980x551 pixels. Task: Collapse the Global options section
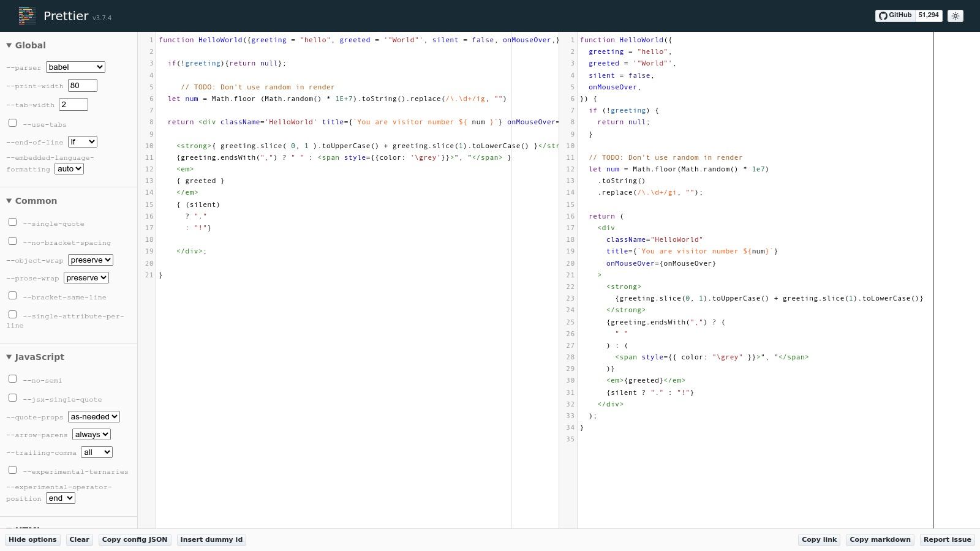click(x=26, y=45)
